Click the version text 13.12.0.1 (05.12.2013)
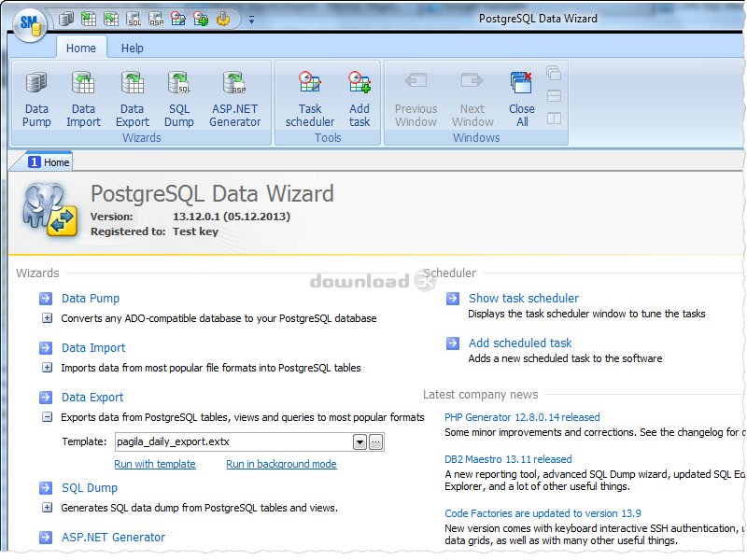747x560 pixels. (231, 217)
